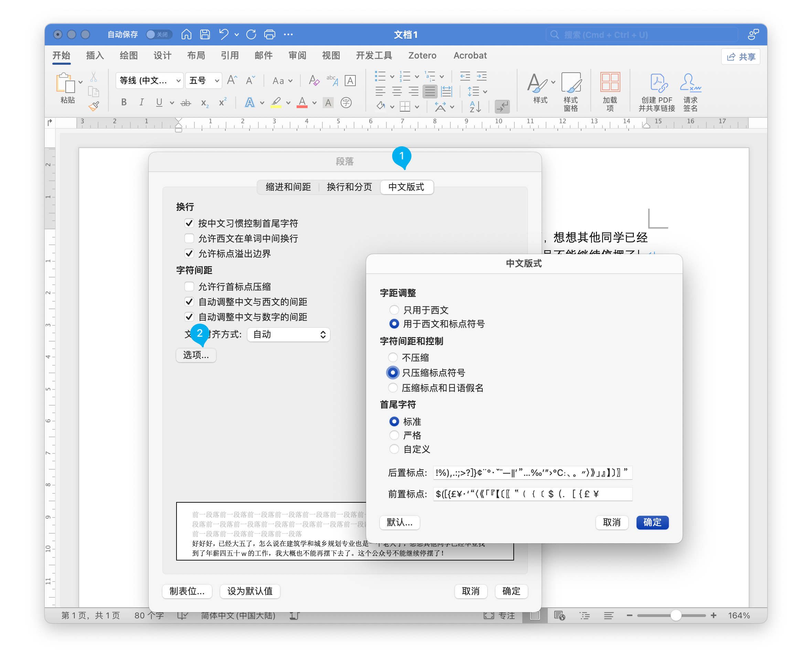Click the Print icon in title bar
This screenshot has height=670, width=812.
pyautogui.click(x=270, y=35)
